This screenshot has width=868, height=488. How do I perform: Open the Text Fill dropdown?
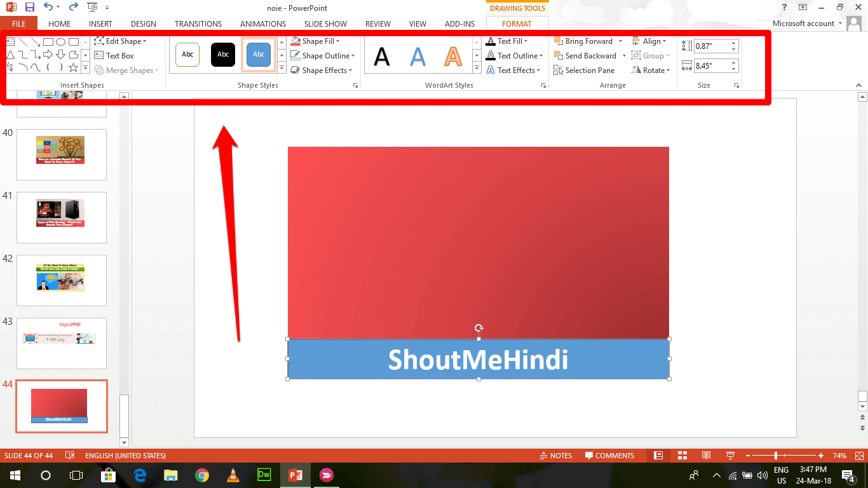[506, 41]
